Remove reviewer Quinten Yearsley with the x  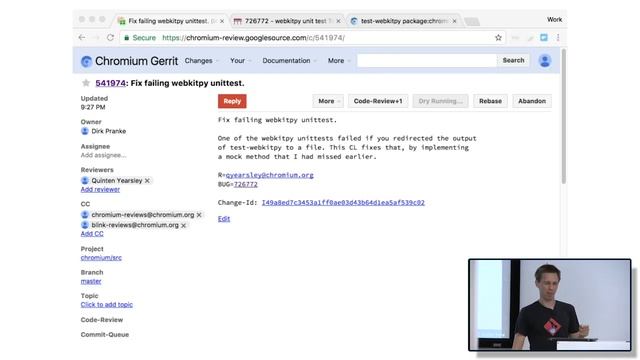click(x=147, y=180)
